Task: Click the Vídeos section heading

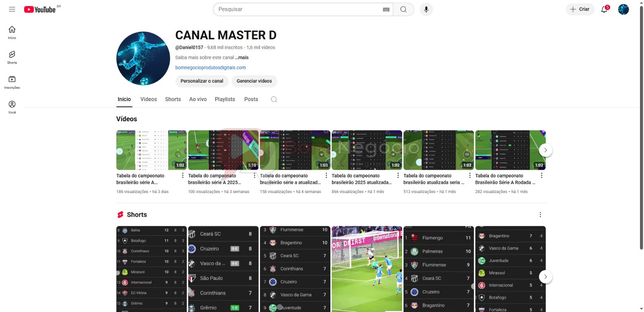Action: pos(127,119)
